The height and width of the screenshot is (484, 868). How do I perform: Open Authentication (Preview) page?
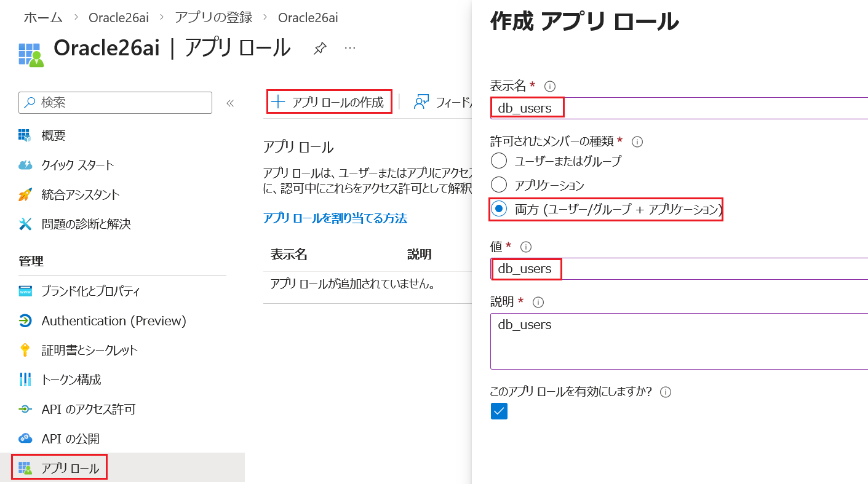pyautogui.click(x=114, y=321)
